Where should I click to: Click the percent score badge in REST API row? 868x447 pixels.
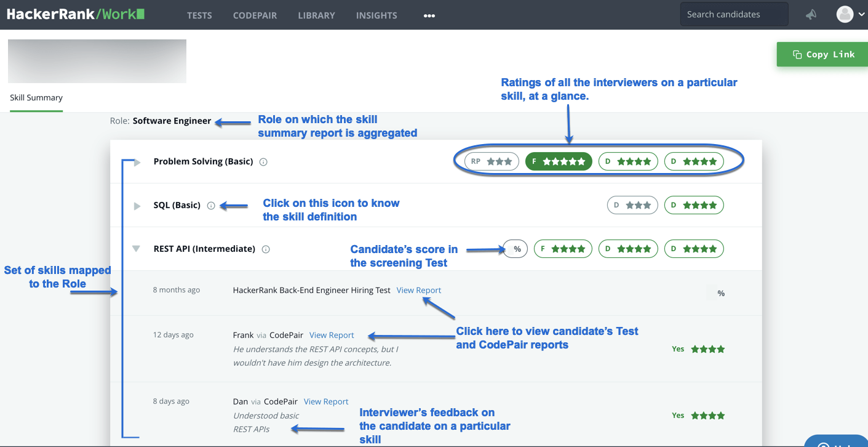pos(516,249)
